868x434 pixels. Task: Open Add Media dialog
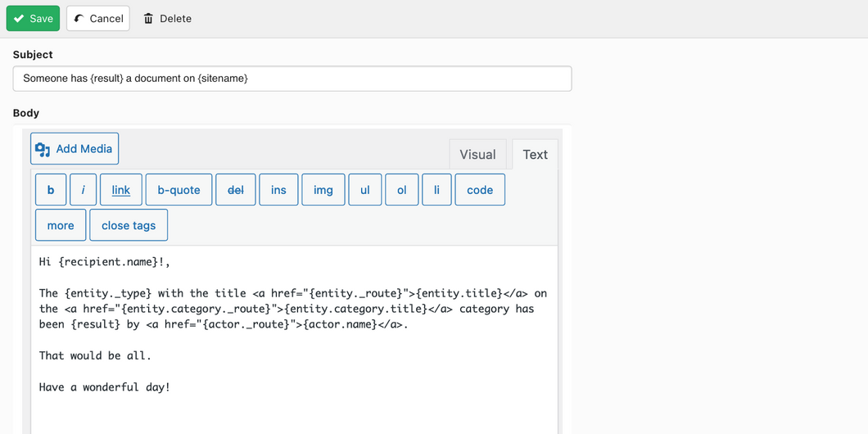pos(75,148)
